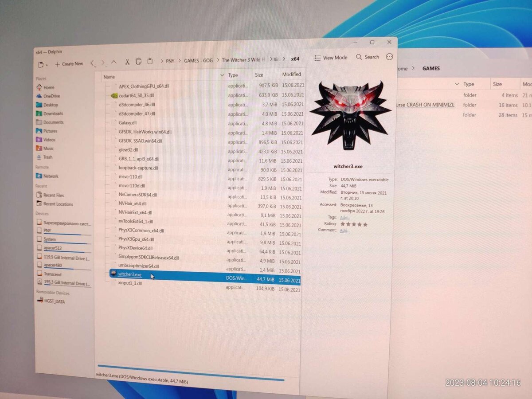Viewport: 532px width, 399px height.
Task: Open Desktop in the Places sidebar
Action: (47, 105)
